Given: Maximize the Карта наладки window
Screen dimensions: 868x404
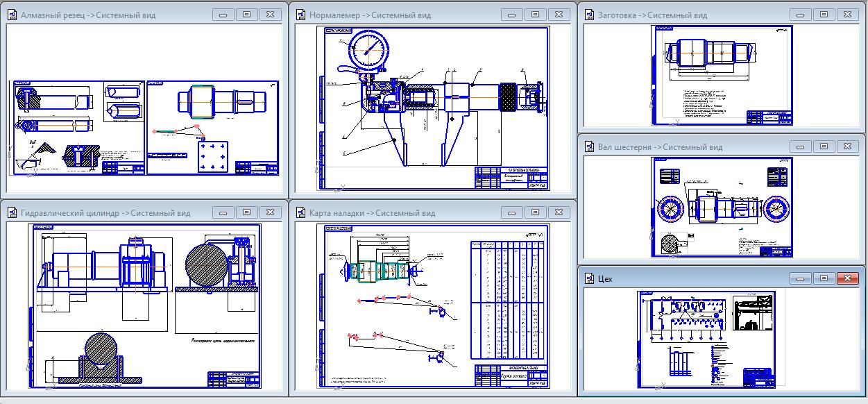Looking at the screenshot, I should (x=535, y=212).
